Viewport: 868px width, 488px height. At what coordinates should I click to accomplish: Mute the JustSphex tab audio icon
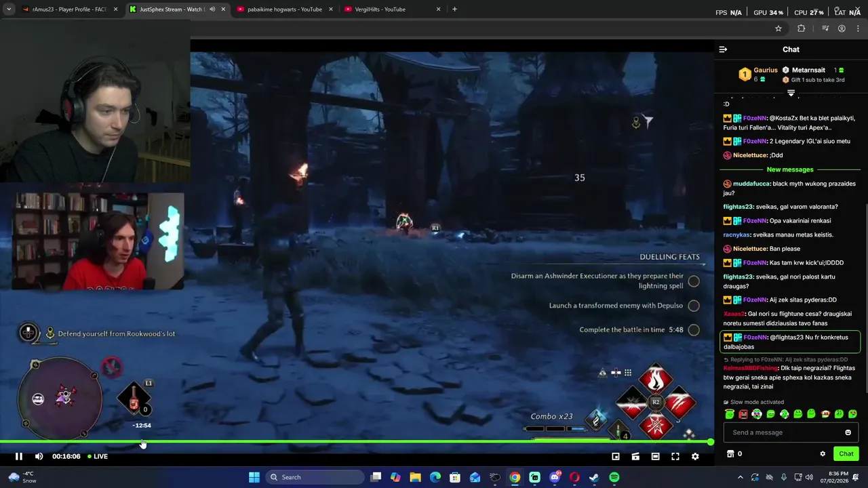212,9
